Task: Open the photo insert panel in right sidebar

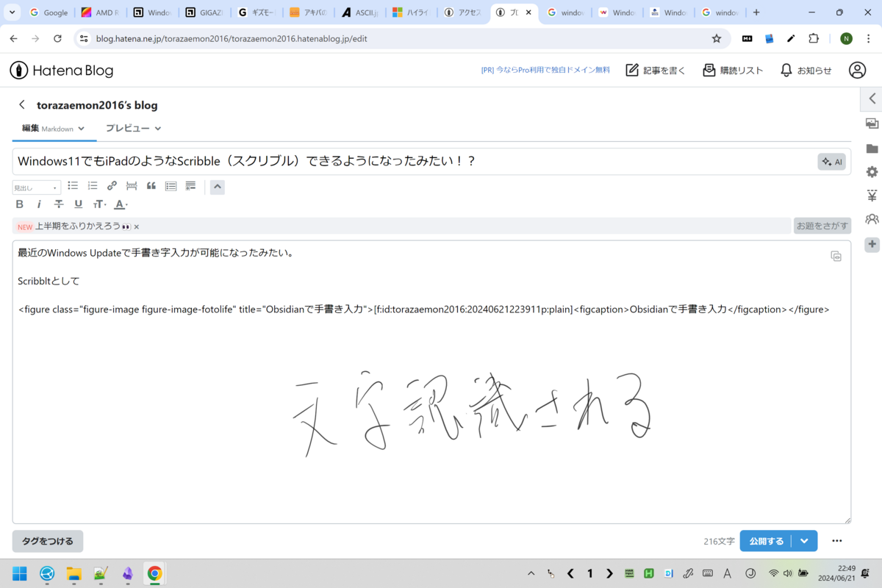Action: pyautogui.click(x=872, y=123)
